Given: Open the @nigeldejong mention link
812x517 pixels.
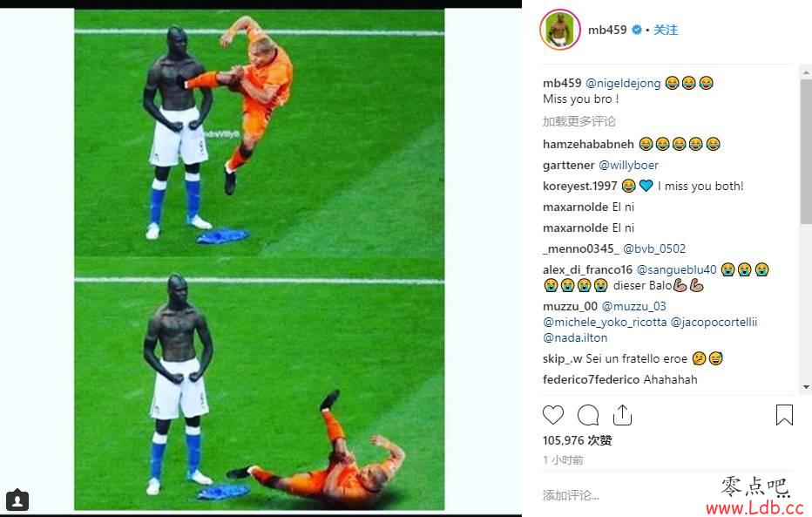Looking at the screenshot, I should pos(623,83).
